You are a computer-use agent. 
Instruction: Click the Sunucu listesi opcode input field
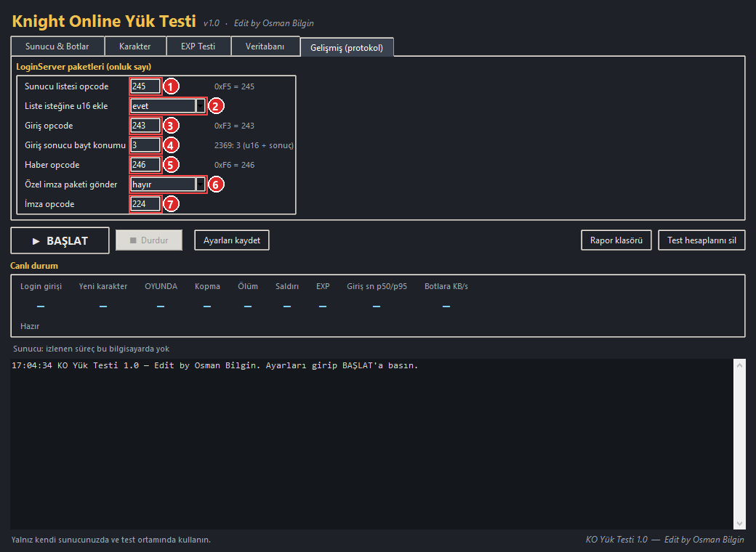(x=145, y=86)
